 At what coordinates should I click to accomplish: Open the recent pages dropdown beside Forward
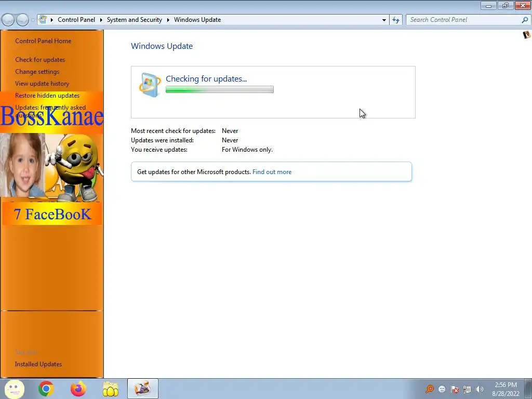click(x=33, y=20)
